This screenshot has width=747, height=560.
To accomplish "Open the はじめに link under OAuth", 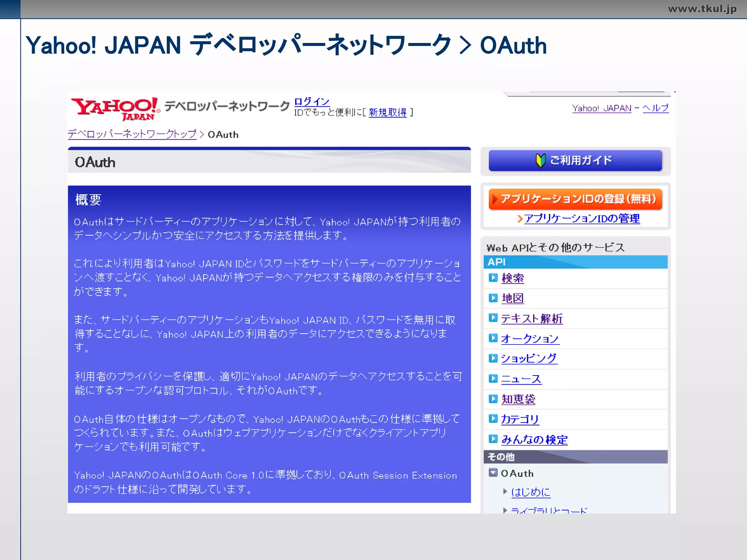I will coord(531,492).
